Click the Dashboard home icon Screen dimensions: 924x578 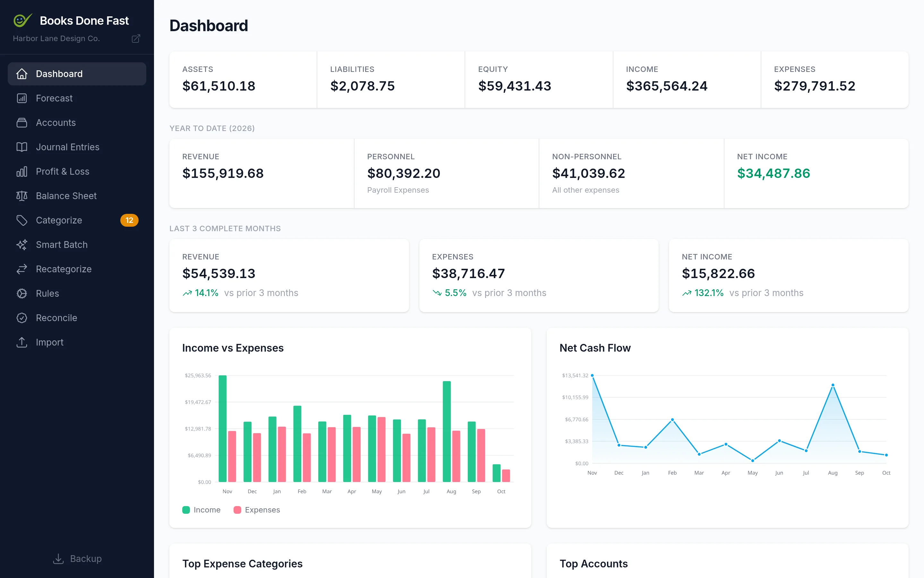(22, 74)
